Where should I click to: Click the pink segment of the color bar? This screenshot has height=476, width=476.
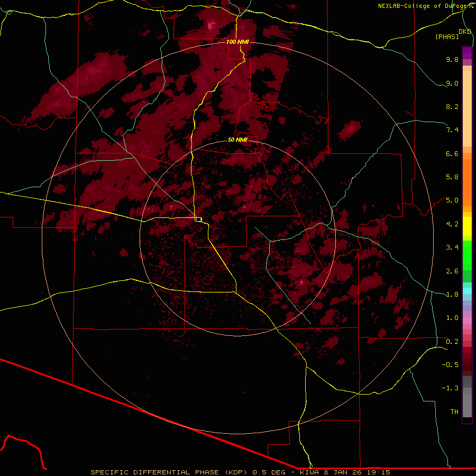[x=467, y=321]
